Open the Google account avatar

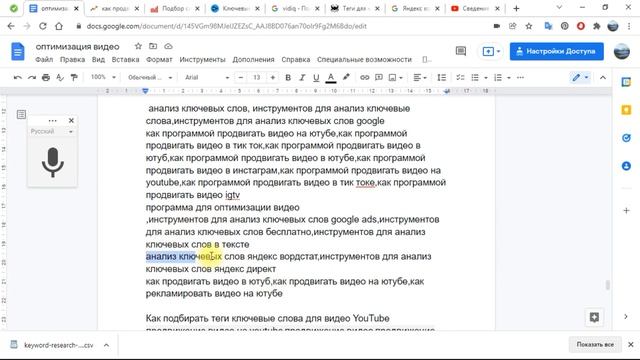coord(622,51)
